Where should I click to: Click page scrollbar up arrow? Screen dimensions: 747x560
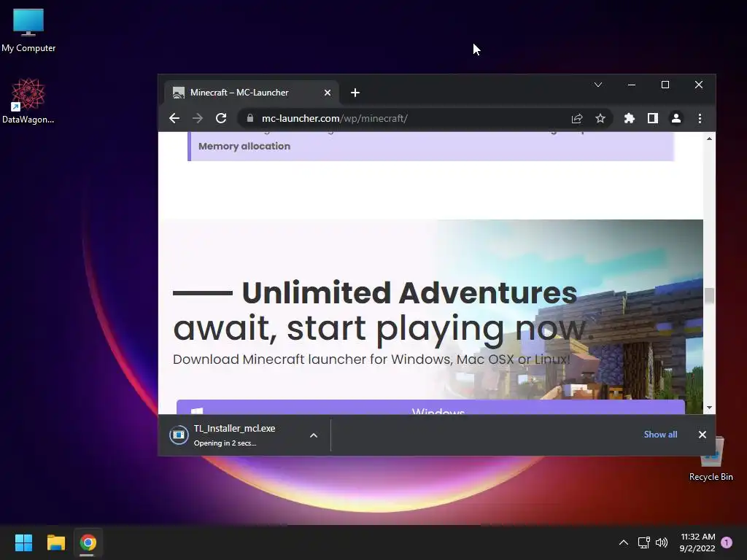(x=709, y=139)
